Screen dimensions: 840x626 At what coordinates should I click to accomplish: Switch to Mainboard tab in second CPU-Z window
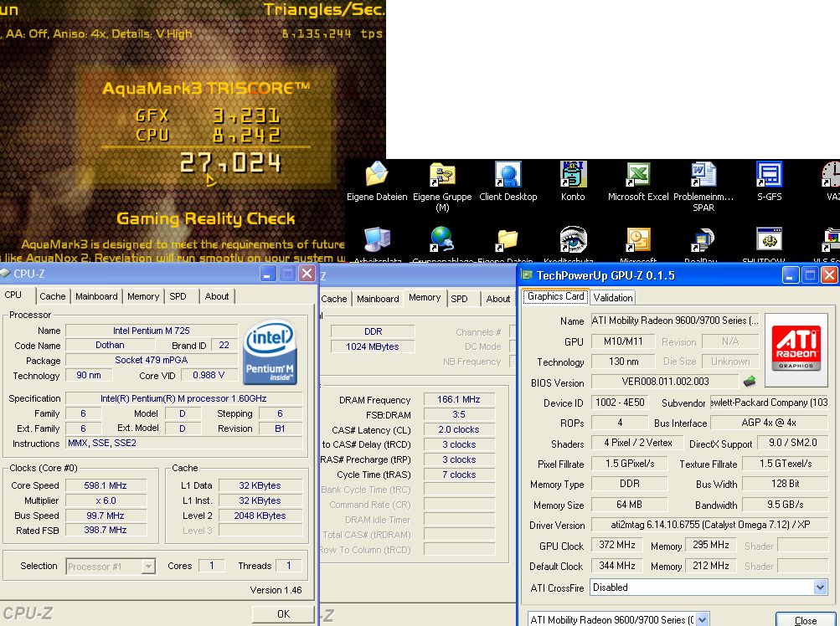378,299
